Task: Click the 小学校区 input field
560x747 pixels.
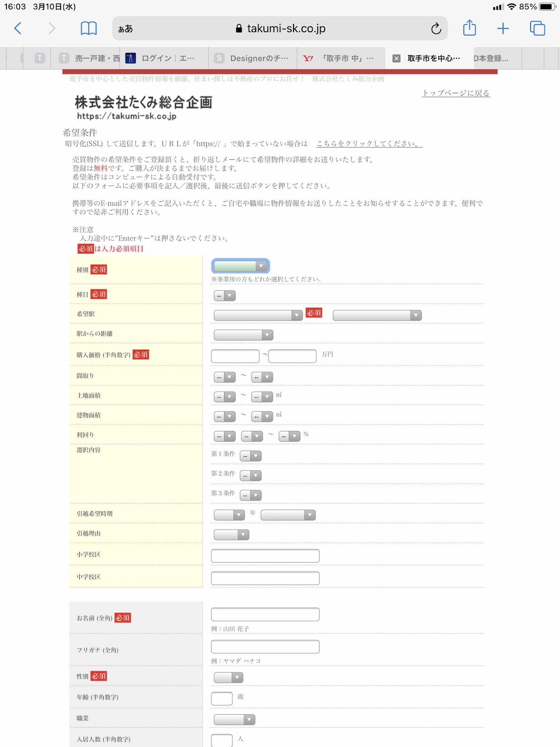Action: (265, 556)
